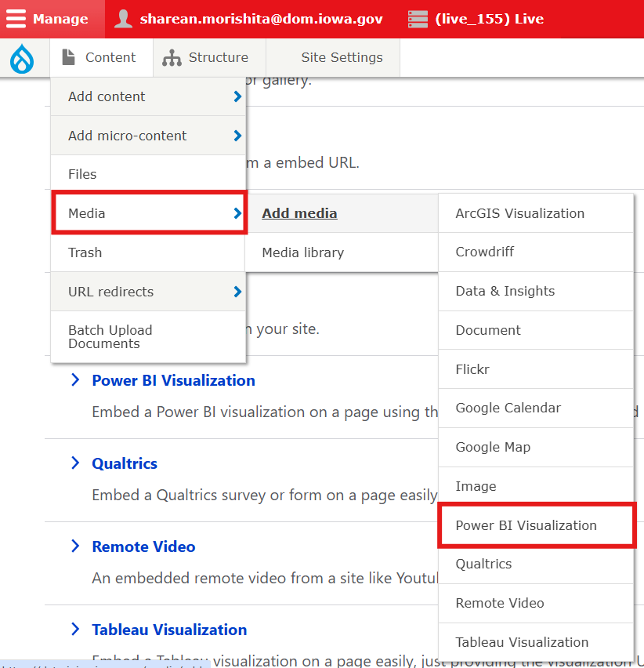The height and width of the screenshot is (668, 644).
Task: Select Media menu item
Action: pyautogui.click(x=149, y=212)
